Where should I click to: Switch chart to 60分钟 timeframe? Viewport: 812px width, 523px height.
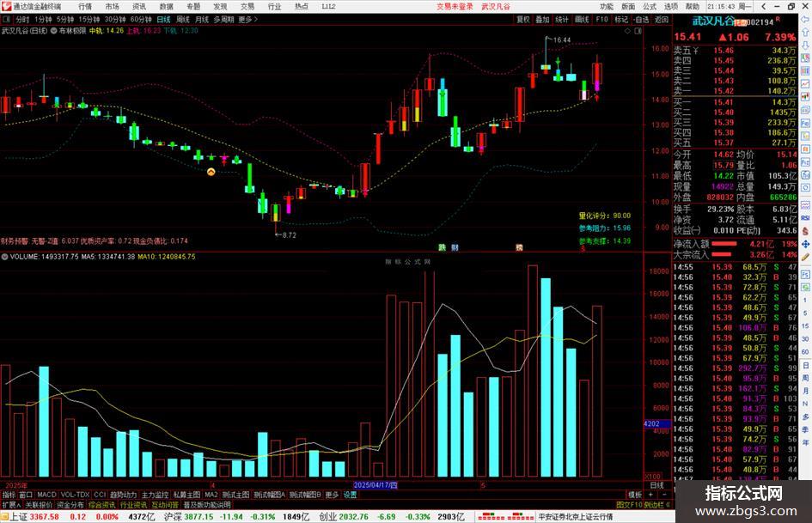(x=141, y=20)
